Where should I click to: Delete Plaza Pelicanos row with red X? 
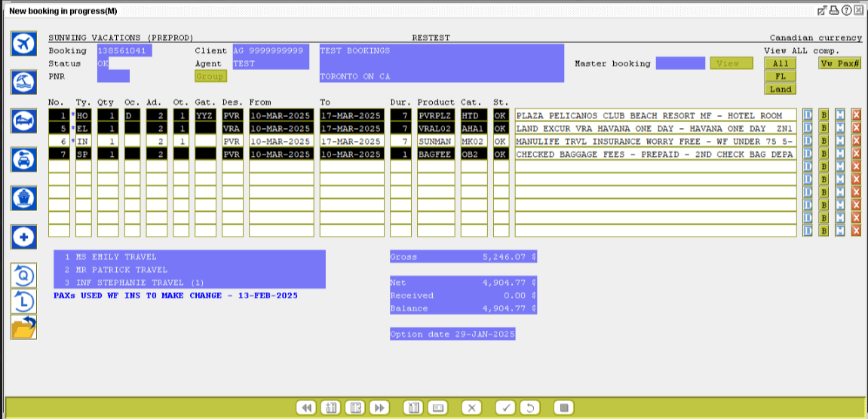pyautogui.click(x=857, y=115)
